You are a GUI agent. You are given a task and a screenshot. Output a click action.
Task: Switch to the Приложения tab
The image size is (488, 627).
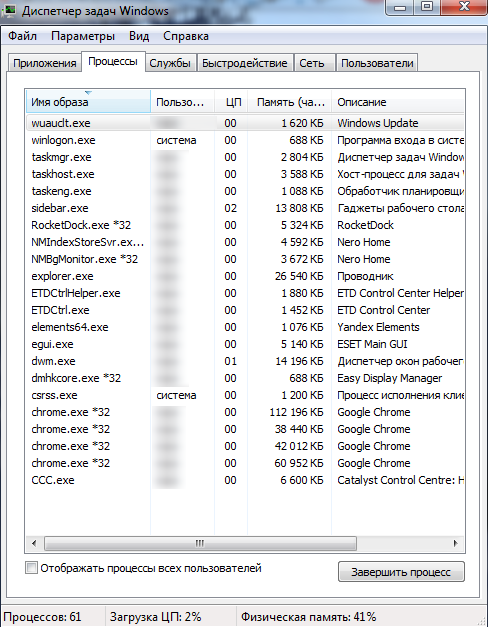[x=45, y=63]
